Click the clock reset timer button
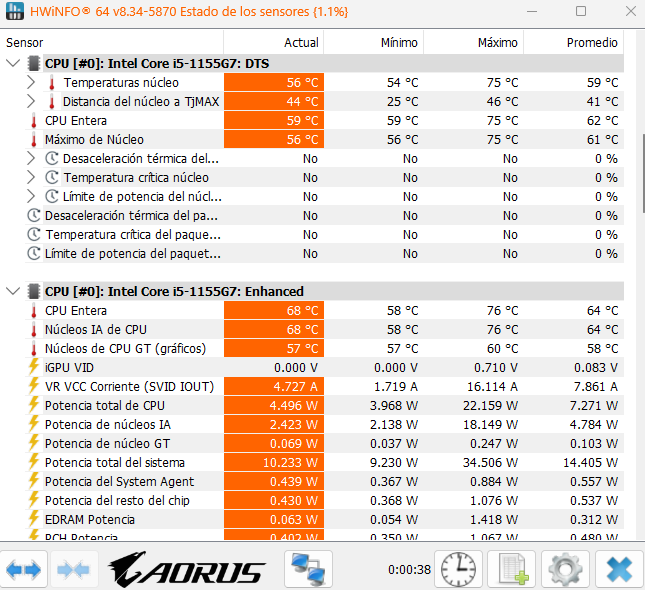 458,569
